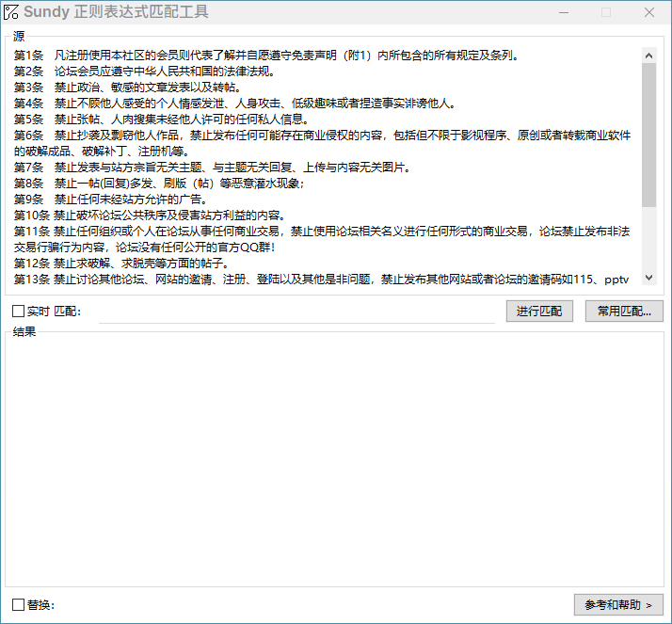Enable the 实时 匹配 checkbox
The image size is (672, 624).
pyautogui.click(x=18, y=312)
